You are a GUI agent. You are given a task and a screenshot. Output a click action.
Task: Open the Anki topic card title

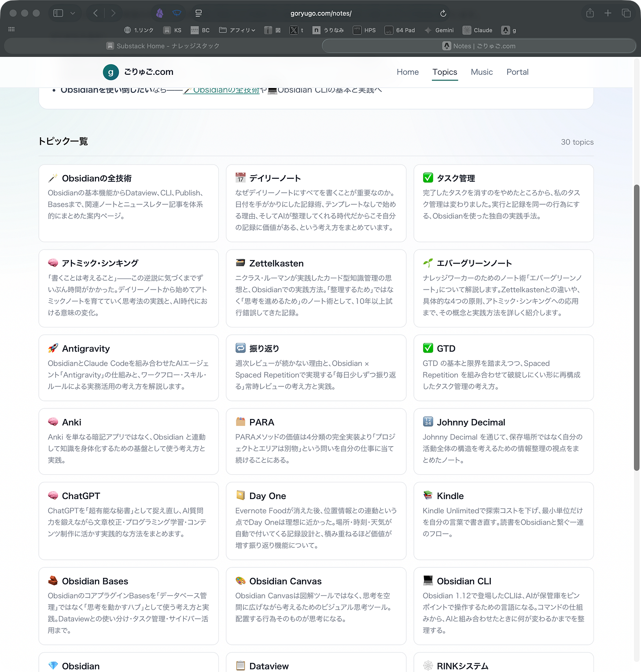tap(71, 422)
